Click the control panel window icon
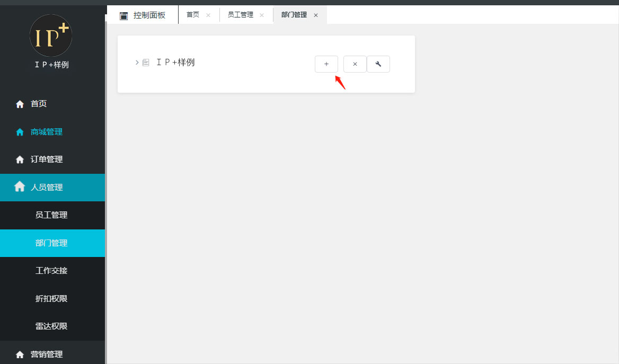 123,16
